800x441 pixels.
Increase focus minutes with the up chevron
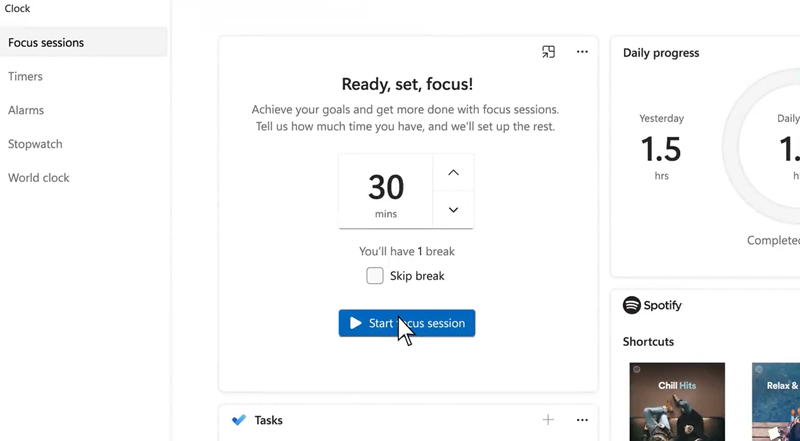tap(453, 173)
